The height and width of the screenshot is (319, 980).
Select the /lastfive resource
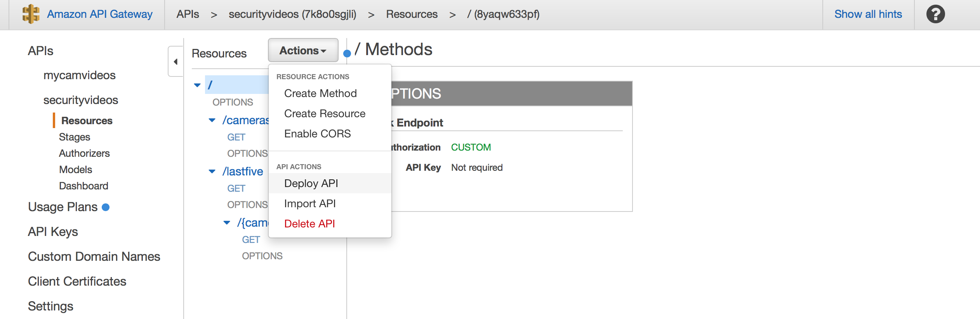point(243,171)
